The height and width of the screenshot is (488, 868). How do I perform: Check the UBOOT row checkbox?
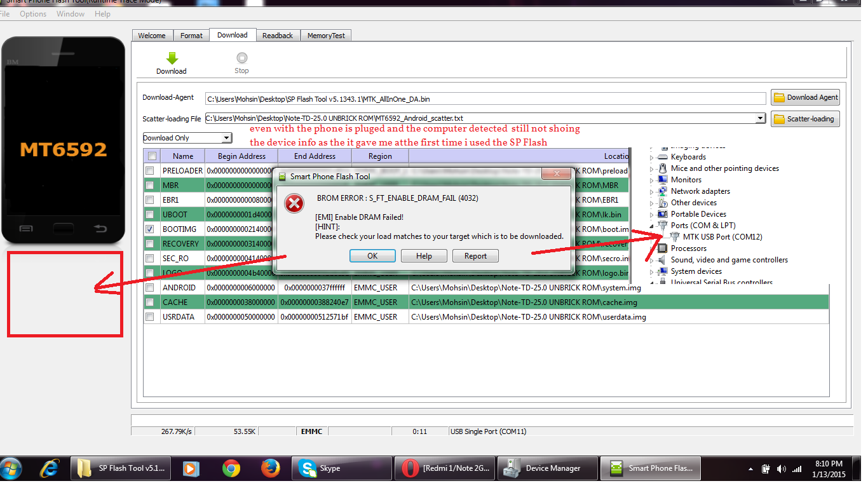tap(149, 215)
